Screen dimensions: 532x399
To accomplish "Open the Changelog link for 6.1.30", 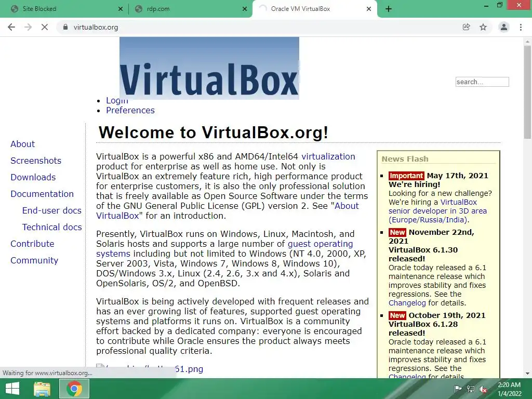I will click(x=407, y=303).
